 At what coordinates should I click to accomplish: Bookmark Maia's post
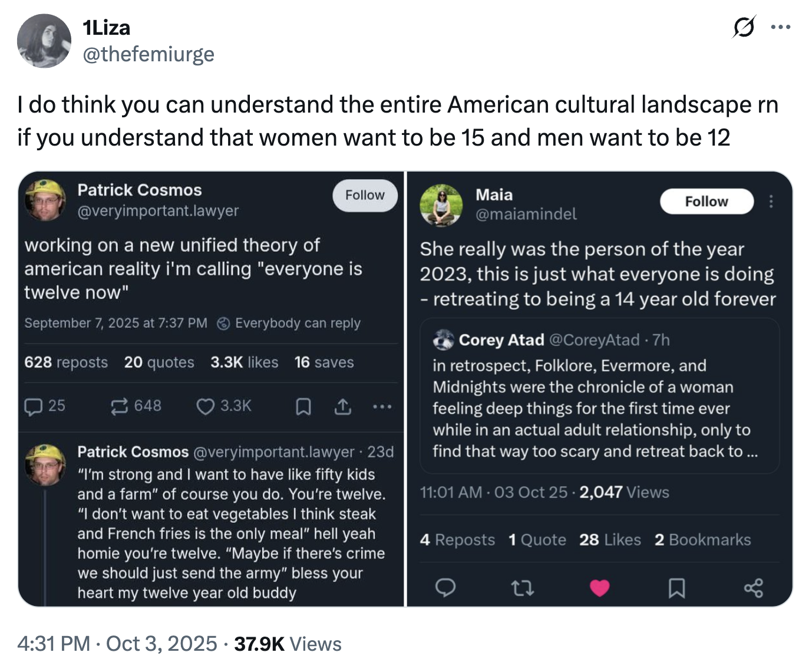tap(676, 588)
